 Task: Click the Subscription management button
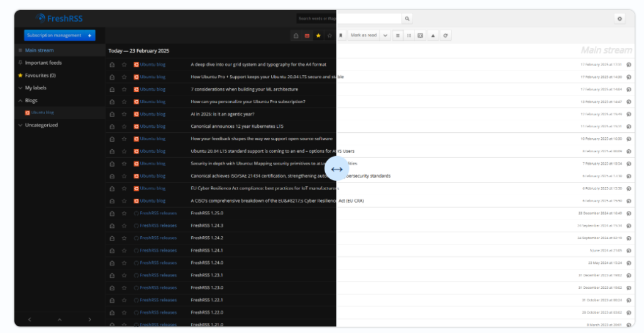[59, 36]
